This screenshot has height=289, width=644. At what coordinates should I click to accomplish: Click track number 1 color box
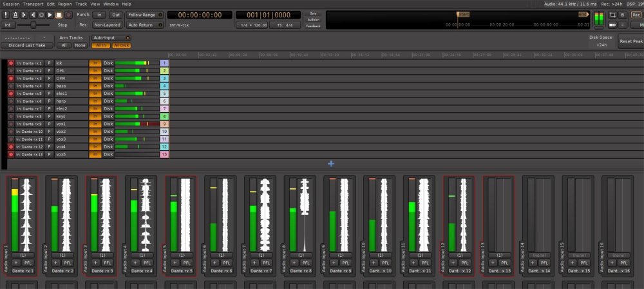pos(164,63)
